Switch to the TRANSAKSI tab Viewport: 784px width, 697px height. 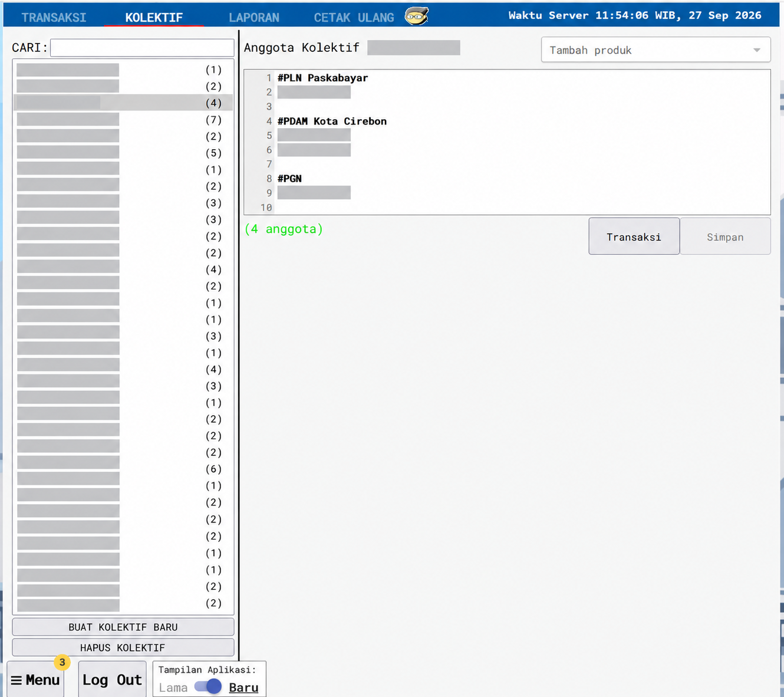pyautogui.click(x=54, y=17)
